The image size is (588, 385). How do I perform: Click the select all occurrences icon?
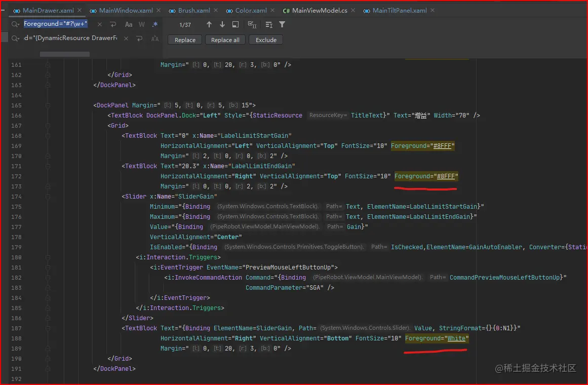pos(252,24)
